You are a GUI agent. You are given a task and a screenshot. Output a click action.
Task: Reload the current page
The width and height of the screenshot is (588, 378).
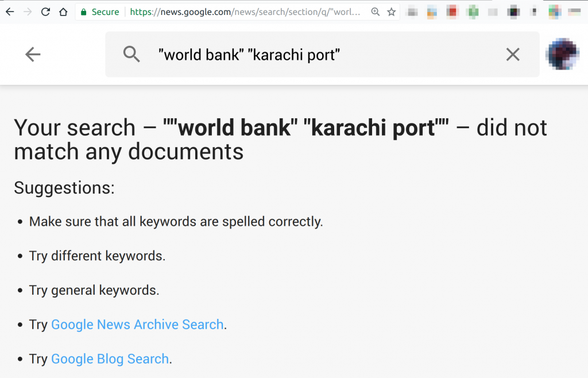[45, 12]
